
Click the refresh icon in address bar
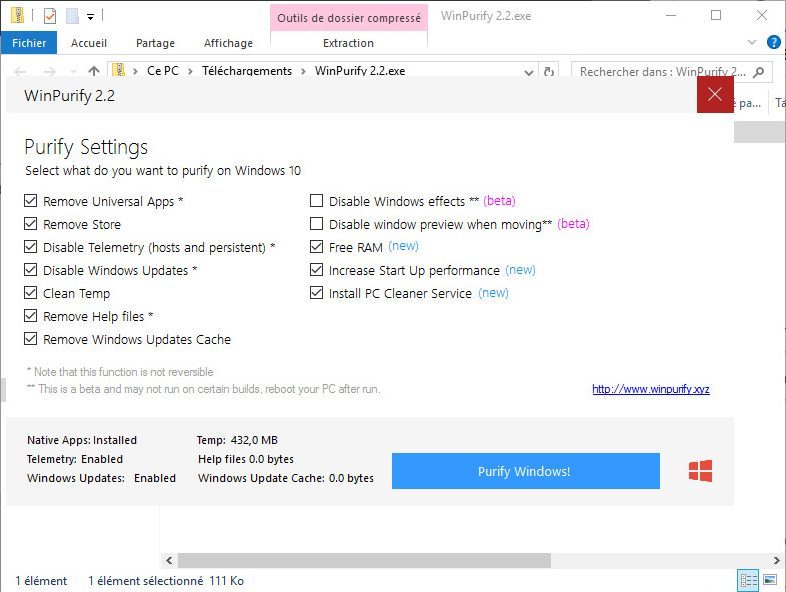549,72
